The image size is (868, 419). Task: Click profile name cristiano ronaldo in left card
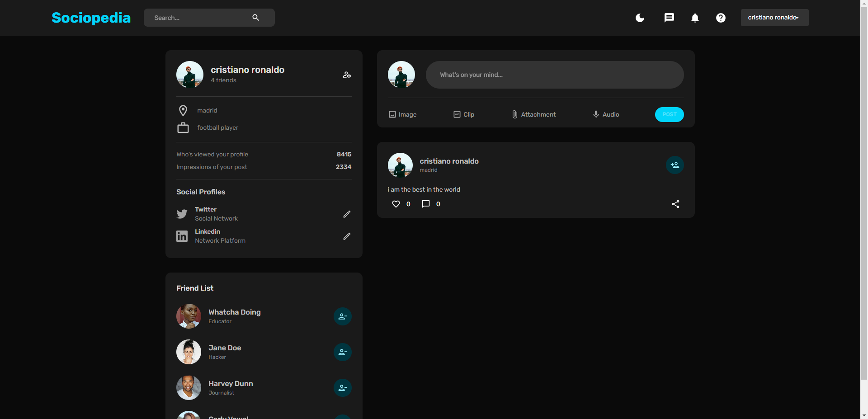247,70
